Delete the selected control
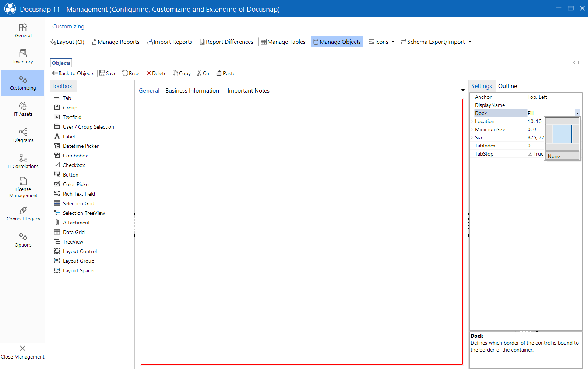 156,73
